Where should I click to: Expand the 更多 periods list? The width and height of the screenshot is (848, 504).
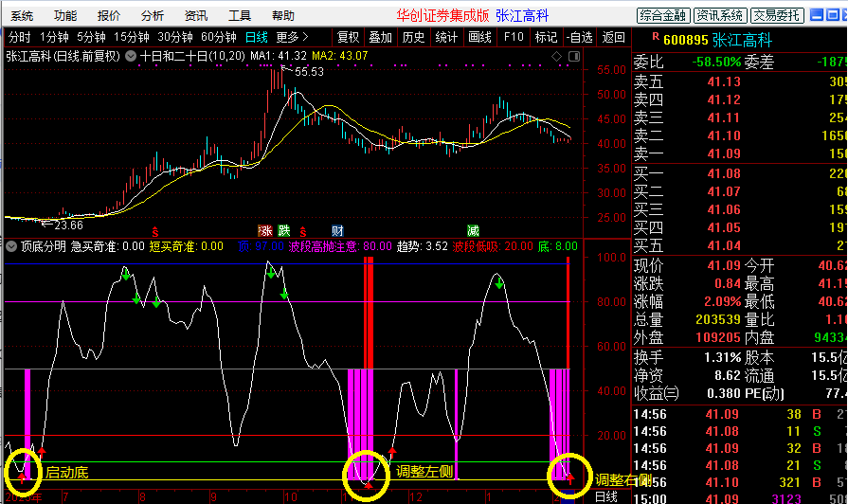[292, 37]
